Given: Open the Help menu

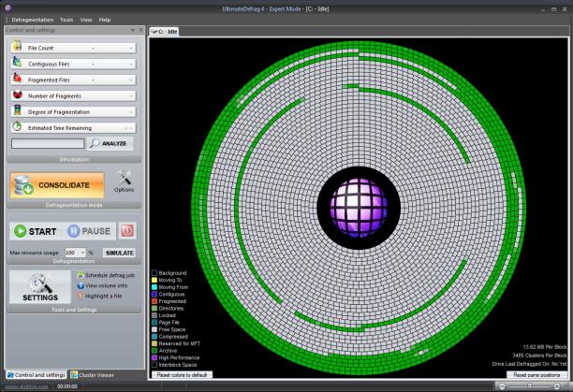Looking at the screenshot, I should coord(105,20).
